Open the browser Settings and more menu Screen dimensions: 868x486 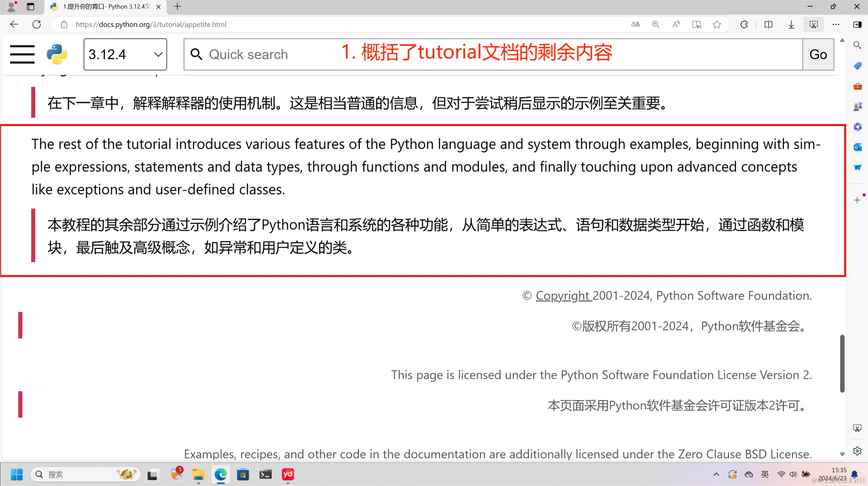point(836,24)
